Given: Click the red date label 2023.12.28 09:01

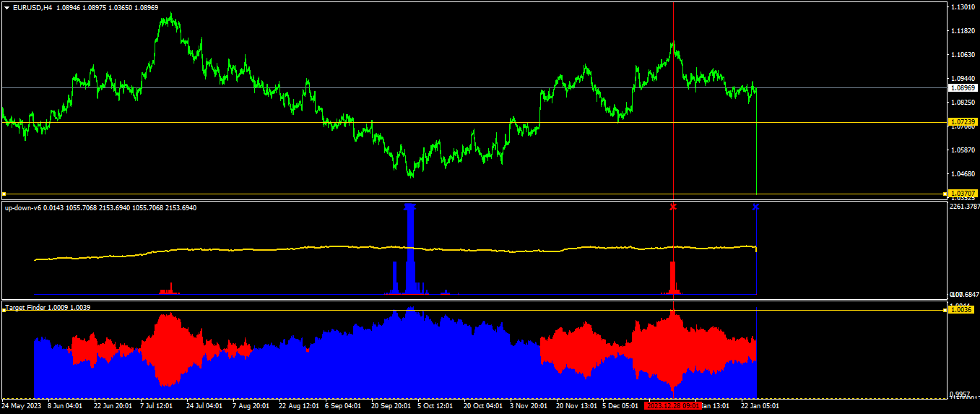Looking at the screenshot, I should pos(673,405).
